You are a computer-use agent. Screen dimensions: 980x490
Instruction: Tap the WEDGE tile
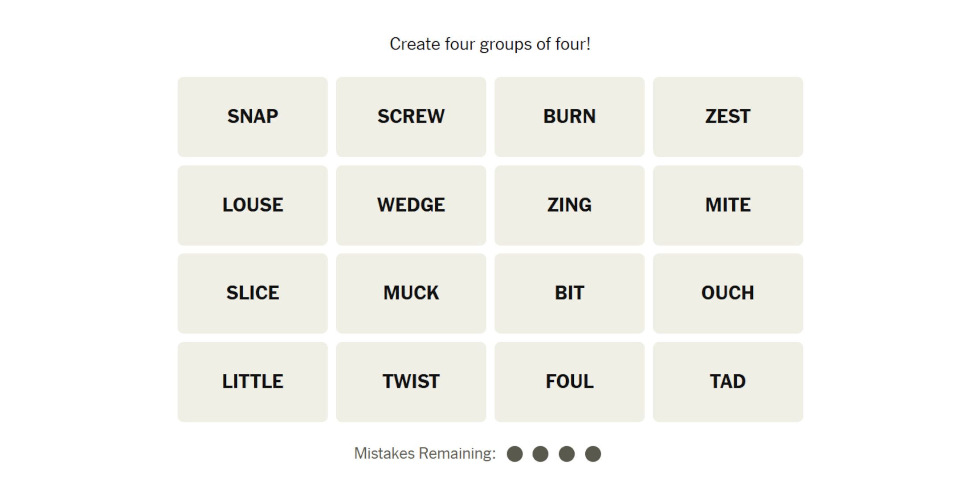click(411, 205)
